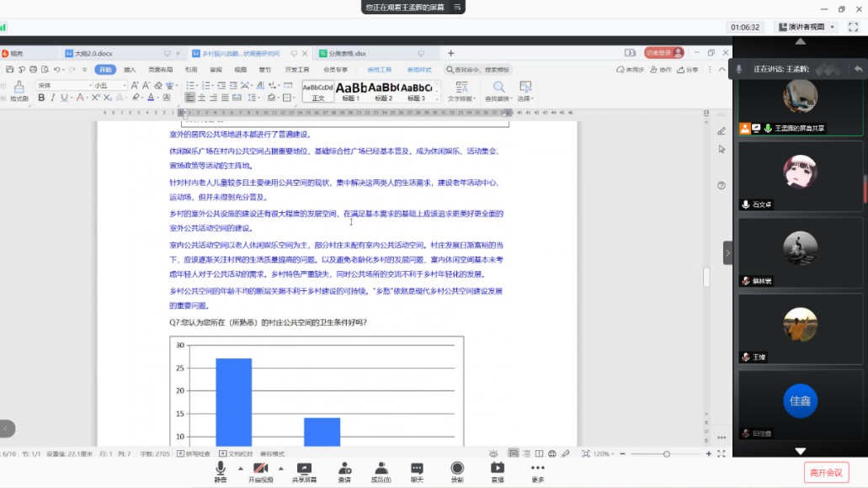Screen dimensions: 868x488
Task: Open the 成员 members list
Action: (x=381, y=469)
